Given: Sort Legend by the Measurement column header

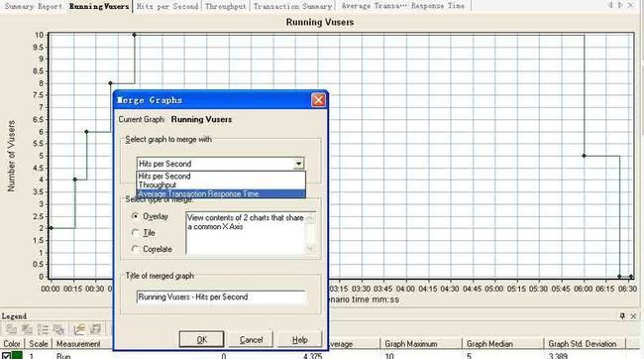Looking at the screenshot, I should [78, 344].
